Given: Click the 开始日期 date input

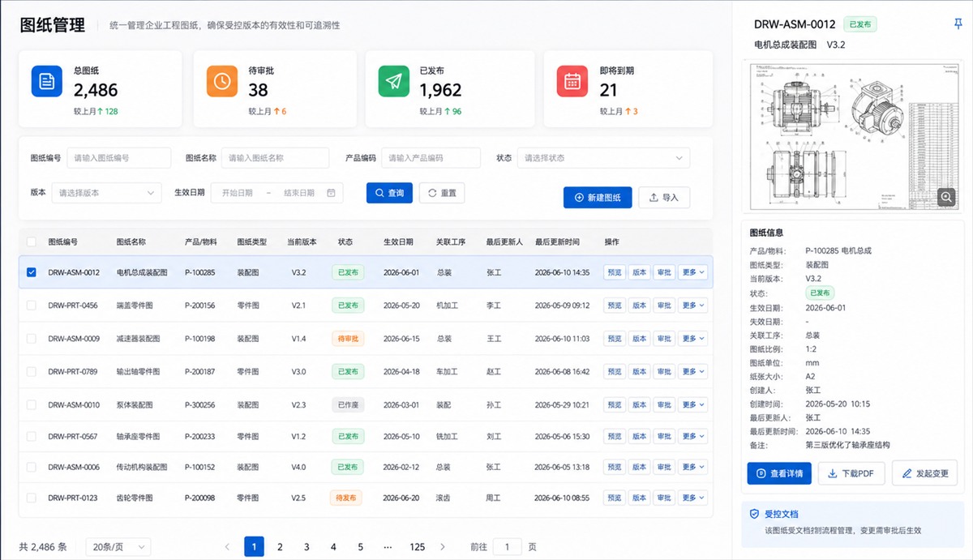Looking at the screenshot, I should (238, 193).
